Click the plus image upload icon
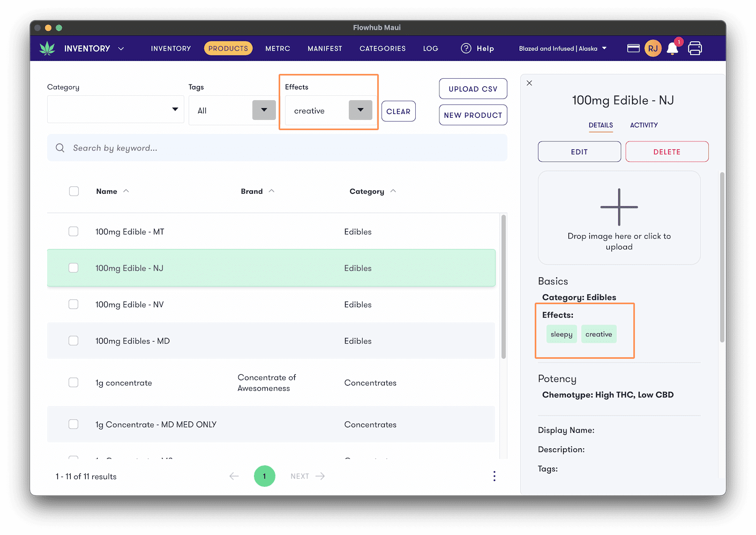The image size is (756, 535). pyautogui.click(x=619, y=207)
